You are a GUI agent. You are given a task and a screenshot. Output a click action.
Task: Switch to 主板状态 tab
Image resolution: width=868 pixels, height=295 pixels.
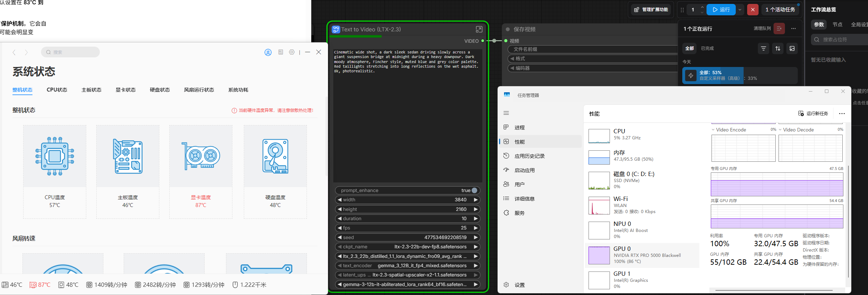91,90
